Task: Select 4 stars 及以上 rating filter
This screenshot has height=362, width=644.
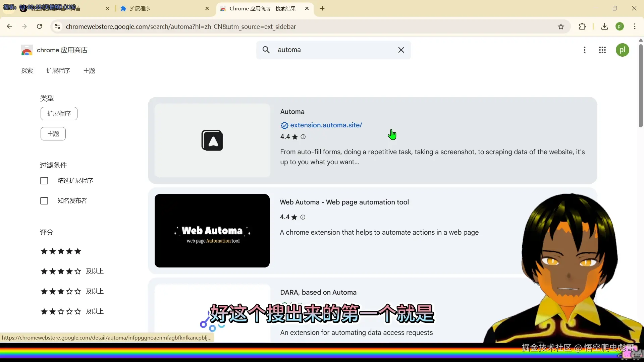Action: pyautogui.click(x=72, y=271)
